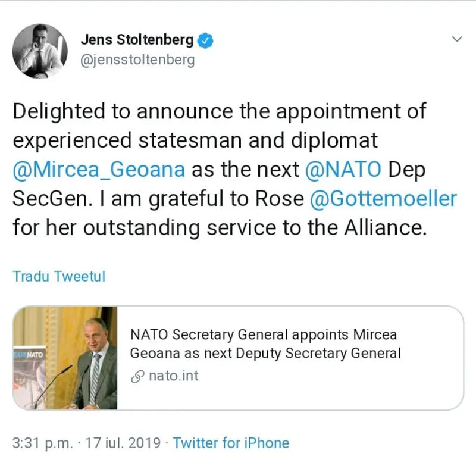Viewport: 476px width, 469px height.
Task: Open the tweet options chevron menu
Action: point(457,39)
